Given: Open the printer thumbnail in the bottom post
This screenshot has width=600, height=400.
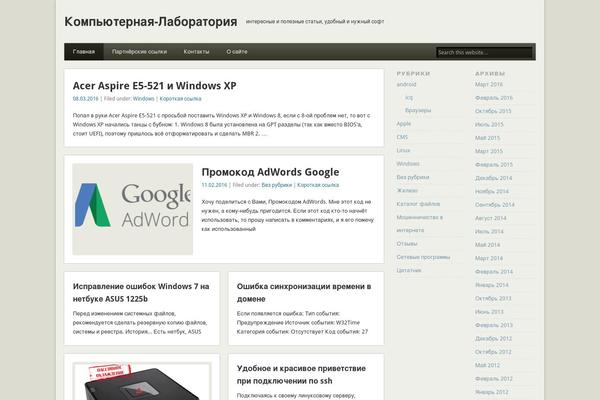Looking at the screenshot, I should tap(142, 381).
